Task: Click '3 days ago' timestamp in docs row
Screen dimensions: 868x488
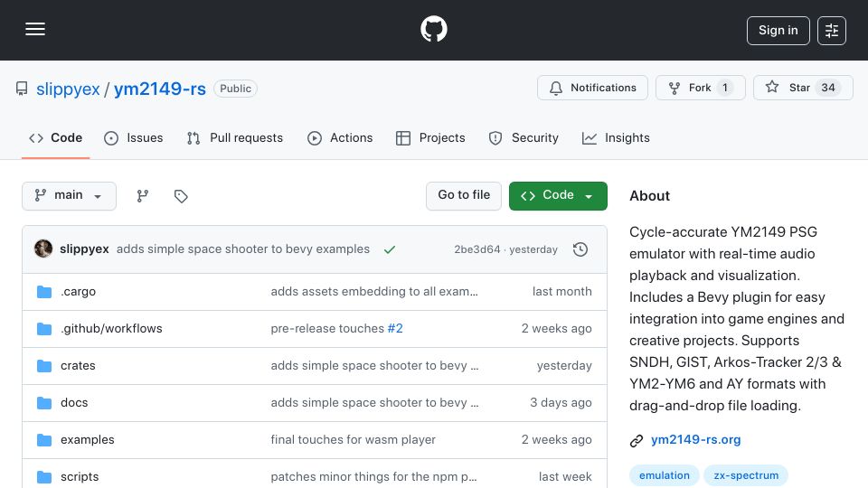Action: (x=561, y=403)
